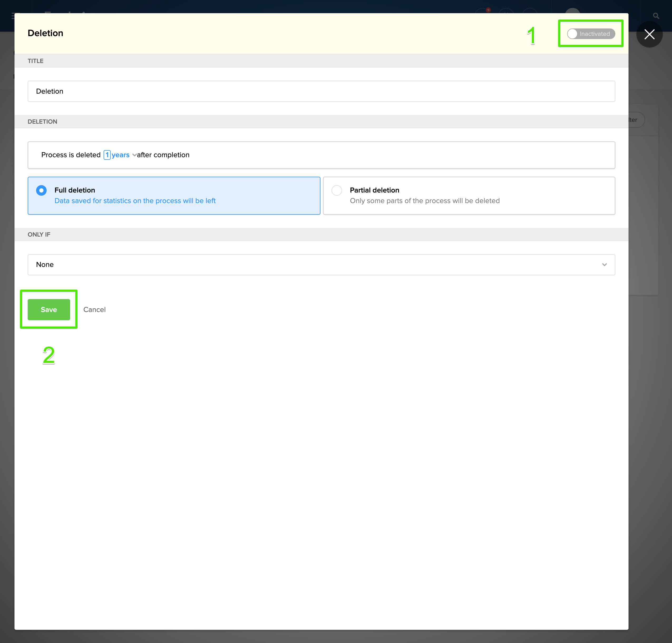Click the Deletion heading in dialog header

click(45, 33)
